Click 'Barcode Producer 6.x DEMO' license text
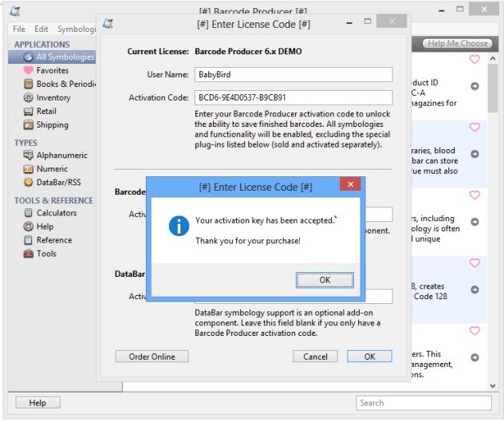Screen dimensions: 504x422 [248, 52]
